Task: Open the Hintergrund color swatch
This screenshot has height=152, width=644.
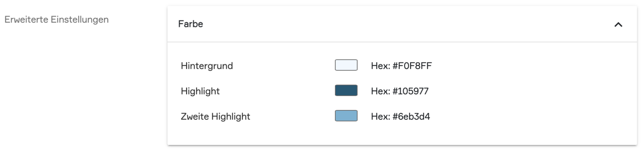Action: 346,65
